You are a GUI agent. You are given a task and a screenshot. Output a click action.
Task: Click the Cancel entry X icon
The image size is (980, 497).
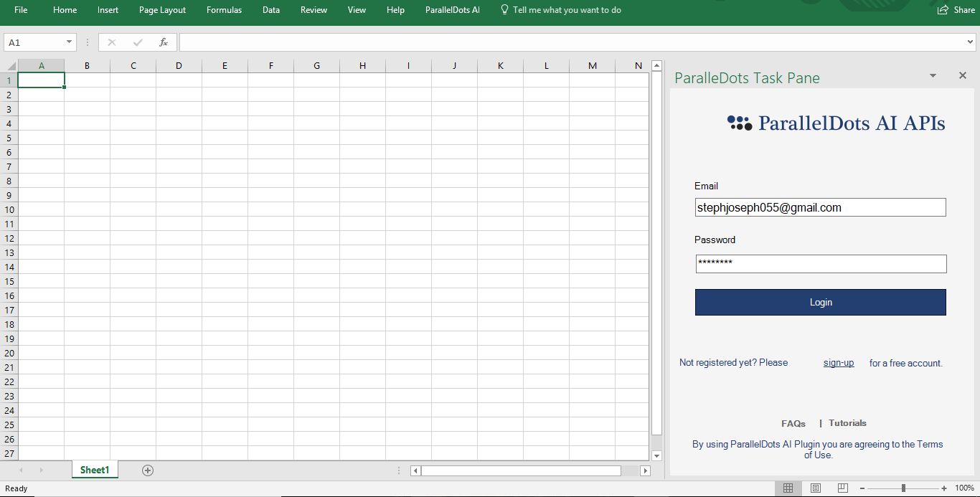[112, 42]
